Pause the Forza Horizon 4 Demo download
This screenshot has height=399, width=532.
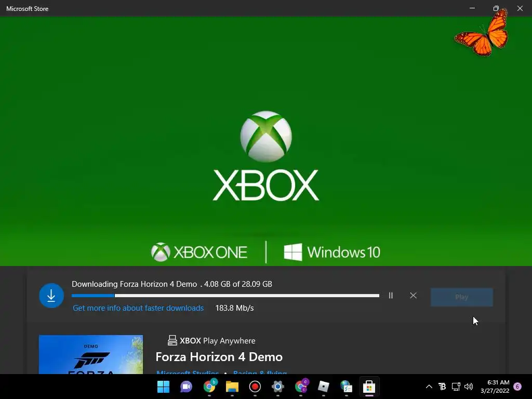391,296
